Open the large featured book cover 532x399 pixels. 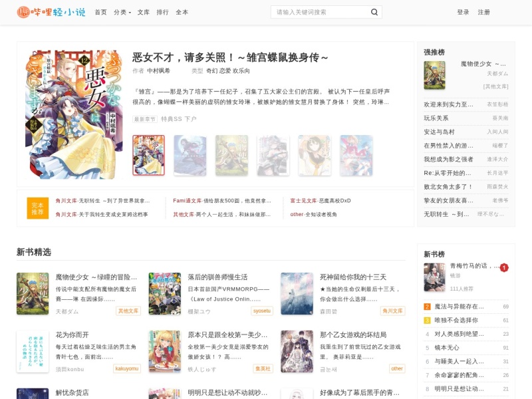(x=74, y=114)
